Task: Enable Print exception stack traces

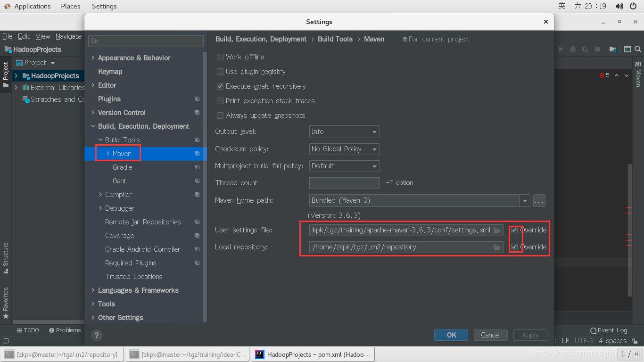Action: pos(220,101)
